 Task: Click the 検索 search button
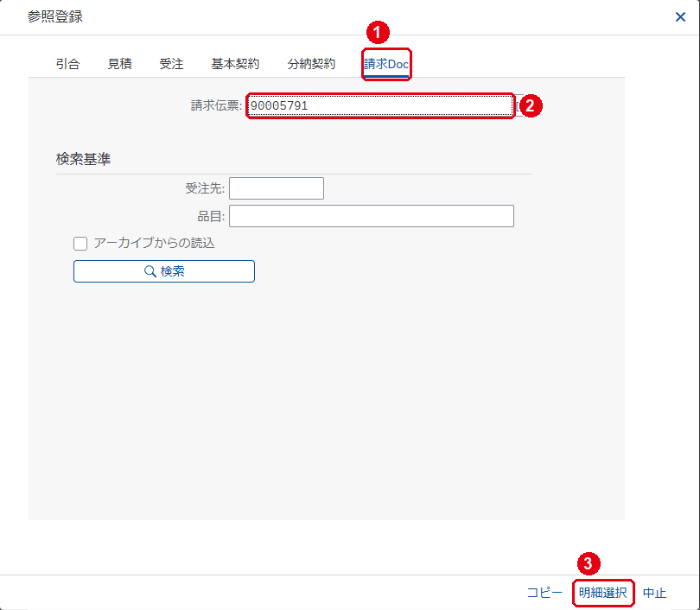pos(164,271)
